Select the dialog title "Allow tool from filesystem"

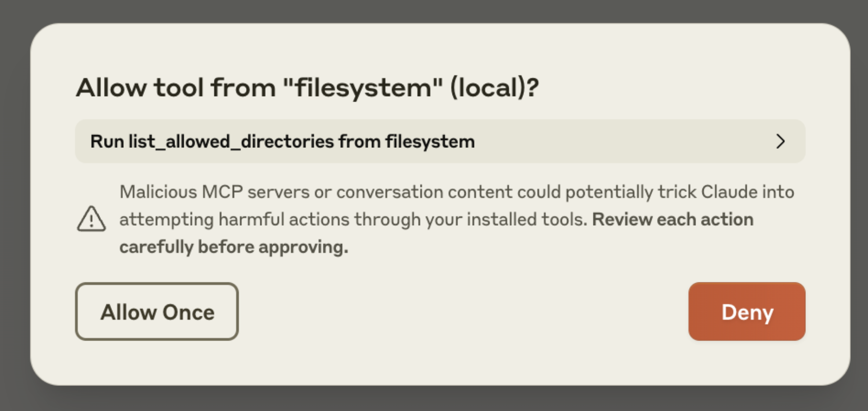pyautogui.click(x=307, y=88)
